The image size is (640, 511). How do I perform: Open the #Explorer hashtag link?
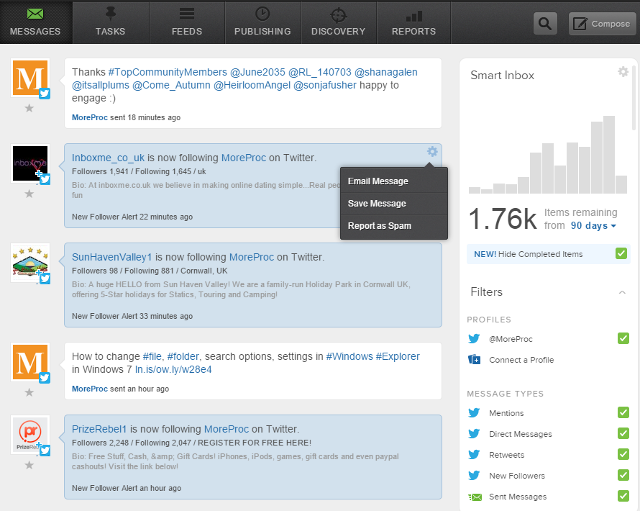tap(398, 357)
